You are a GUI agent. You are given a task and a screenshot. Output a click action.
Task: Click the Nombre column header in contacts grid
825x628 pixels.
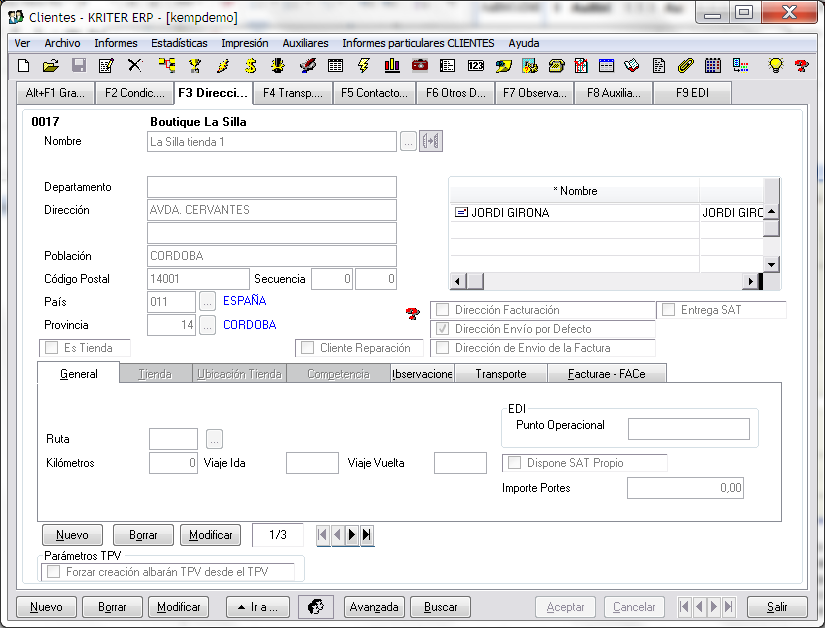(575, 191)
